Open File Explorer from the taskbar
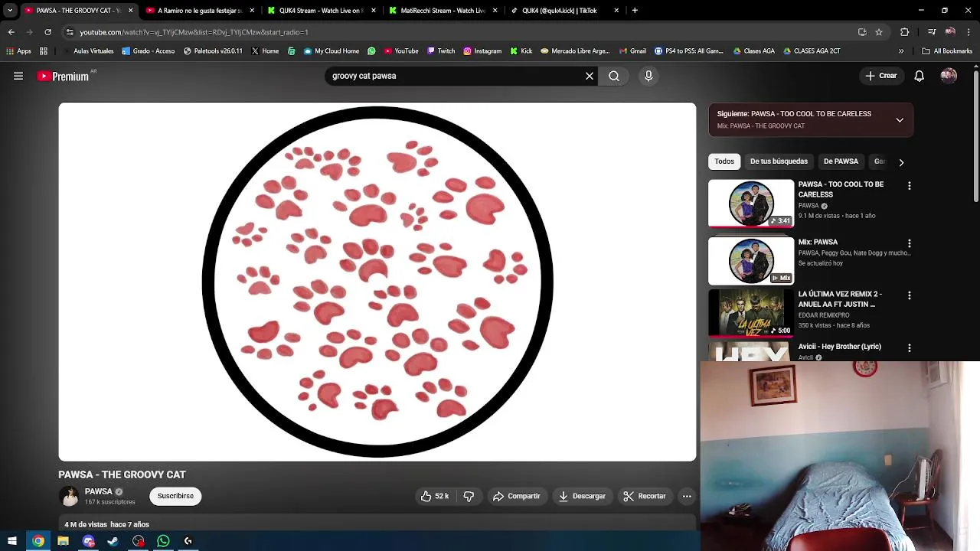The image size is (980, 551). coord(63,541)
